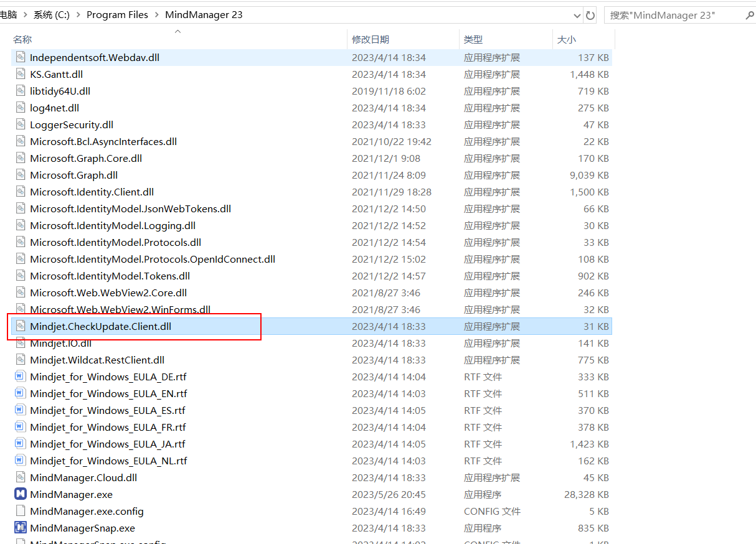Viewport: 756px width, 544px height.
Task: Click the Mindjet_for_Windows_EULA_EN.rtf document icon
Action: point(21,393)
